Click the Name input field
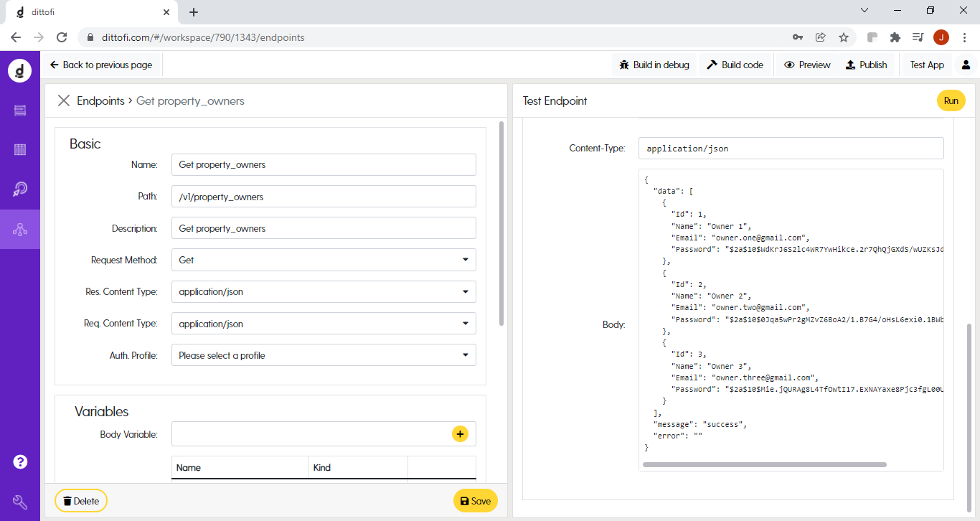The height and width of the screenshot is (521, 980). tap(324, 164)
